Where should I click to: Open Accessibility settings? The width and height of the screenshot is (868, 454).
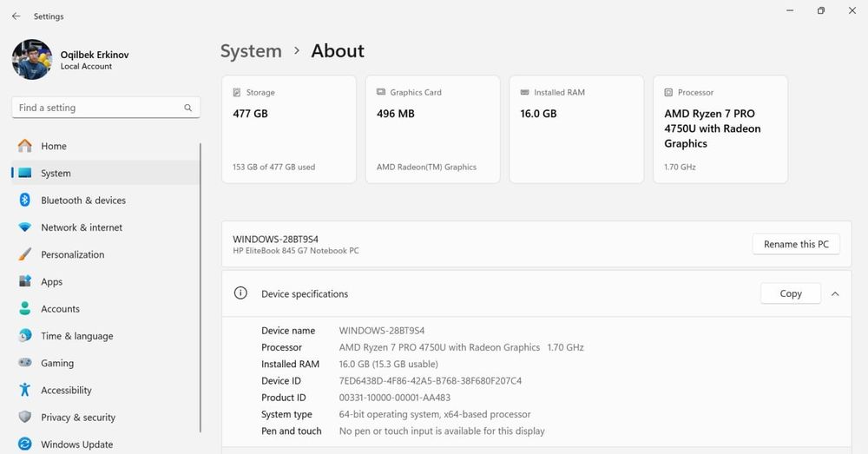coord(105,390)
